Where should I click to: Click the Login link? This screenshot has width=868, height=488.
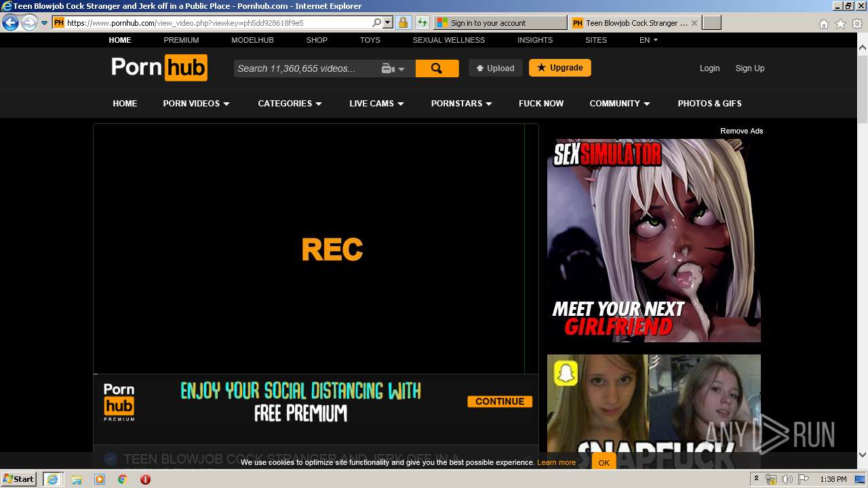pyautogui.click(x=709, y=68)
